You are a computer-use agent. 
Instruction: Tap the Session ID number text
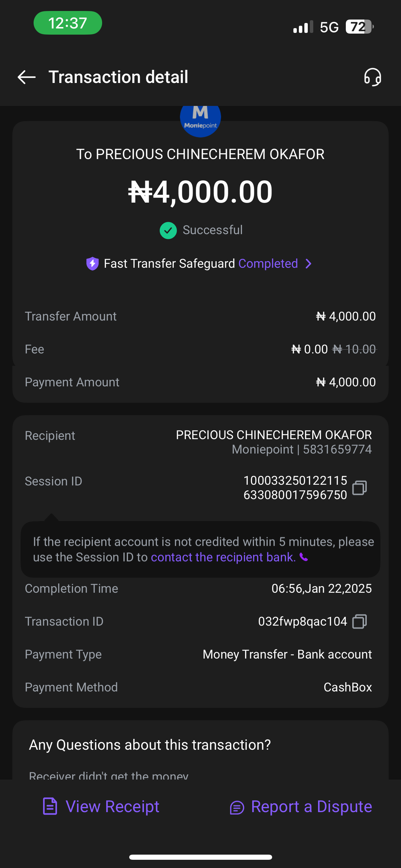pos(295,487)
